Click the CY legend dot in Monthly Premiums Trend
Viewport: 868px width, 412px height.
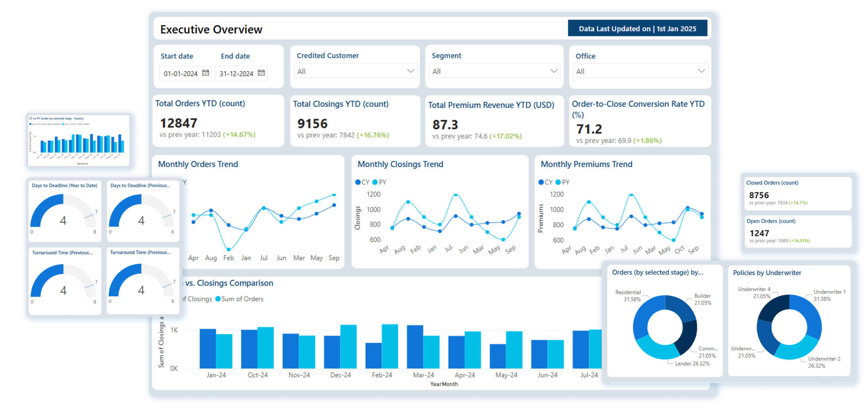point(541,182)
